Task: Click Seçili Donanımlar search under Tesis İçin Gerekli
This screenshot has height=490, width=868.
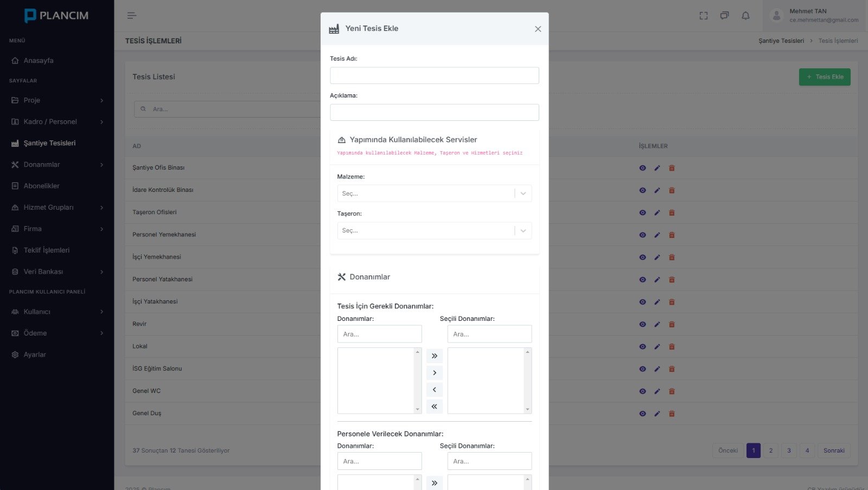Action: (x=489, y=334)
